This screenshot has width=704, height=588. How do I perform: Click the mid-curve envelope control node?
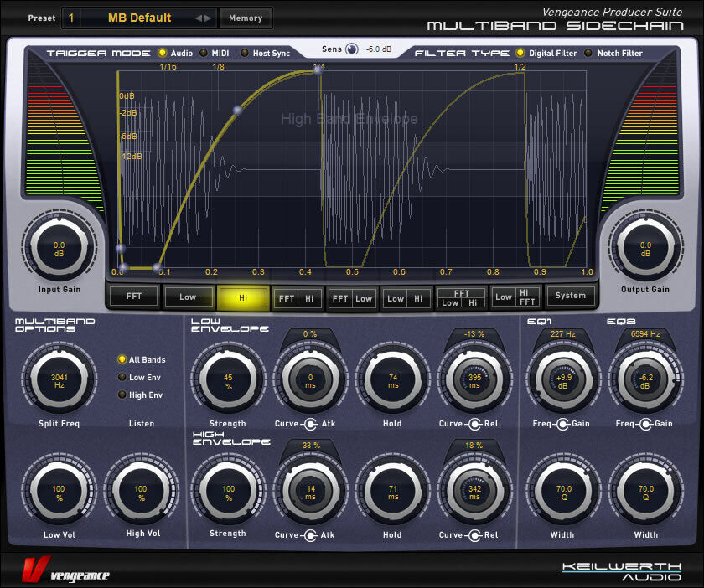point(238,110)
